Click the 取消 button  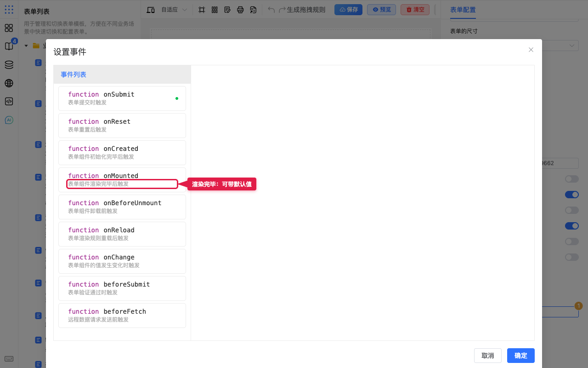[x=488, y=356]
